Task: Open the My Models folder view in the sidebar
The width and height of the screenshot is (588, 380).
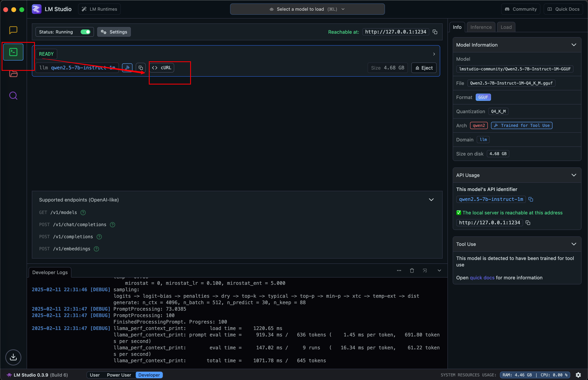Action: tap(13, 74)
